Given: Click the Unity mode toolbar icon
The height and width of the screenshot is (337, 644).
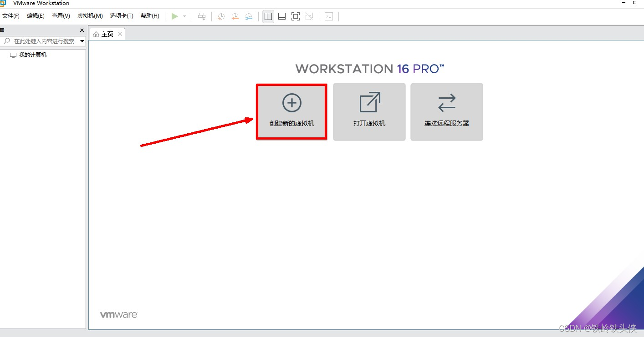Looking at the screenshot, I should [309, 16].
